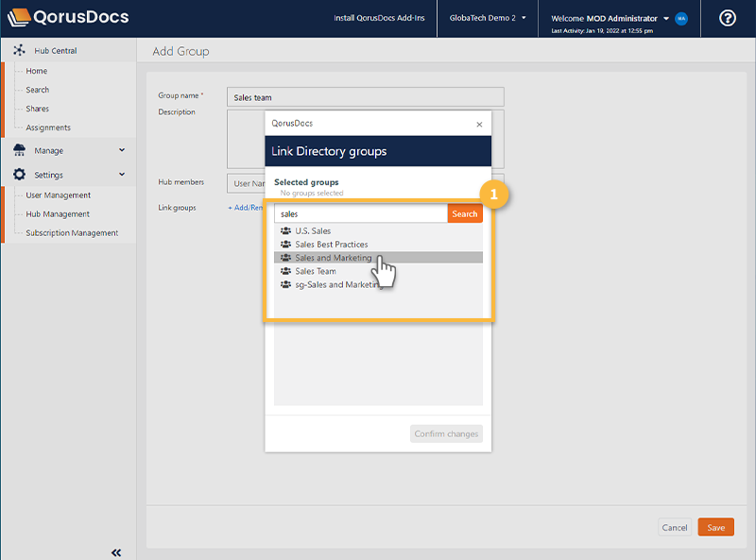756x560 pixels.
Task: Select sg-Sales and Marketing group
Action: pos(378,285)
